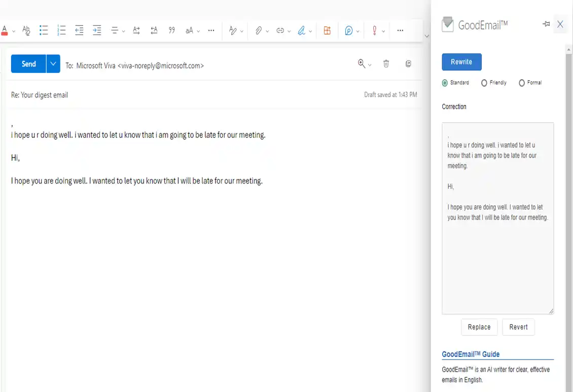
Task: Decrease paragraph indent
Action: pos(79,30)
